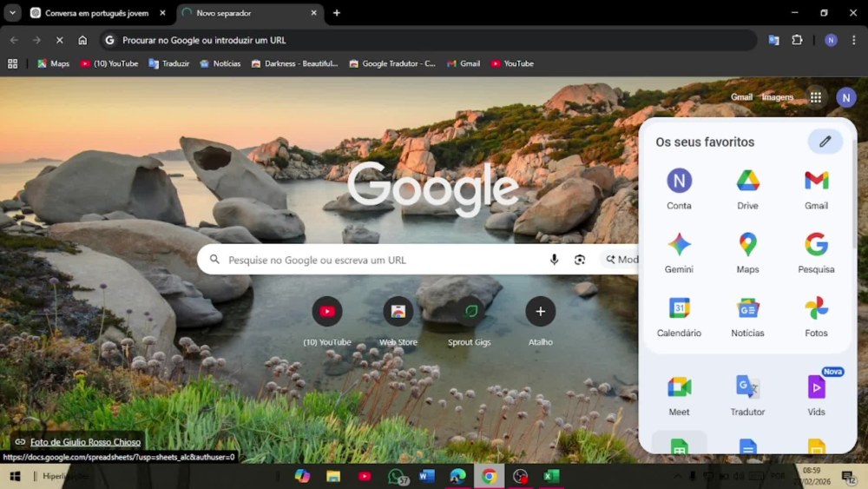868x489 pixels.
Task: Open the Darkness - Beautiful bookmark
Action: pyautogui.click(x=294, y=63)
